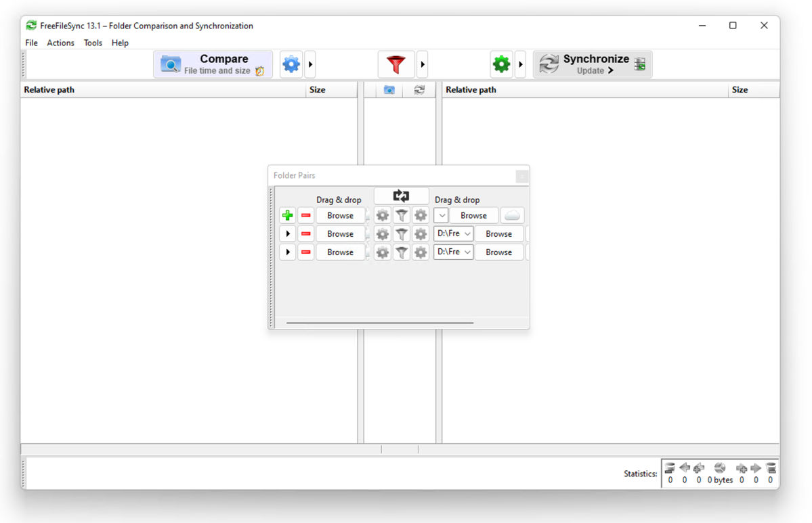Open first row local filter funnel
This screenshot has height=523, width=812.
pyautogui.click(x=402, y=215)
